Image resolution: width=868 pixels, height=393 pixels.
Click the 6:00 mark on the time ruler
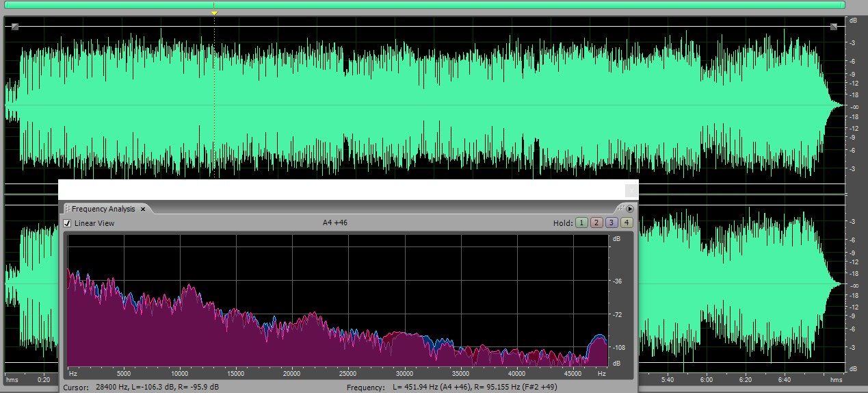707,379
